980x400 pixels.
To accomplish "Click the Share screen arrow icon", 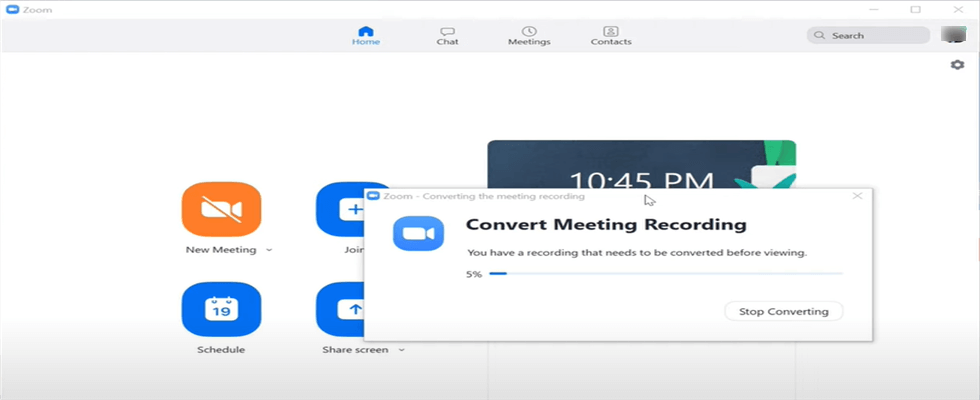I will (x=341, y=309).
